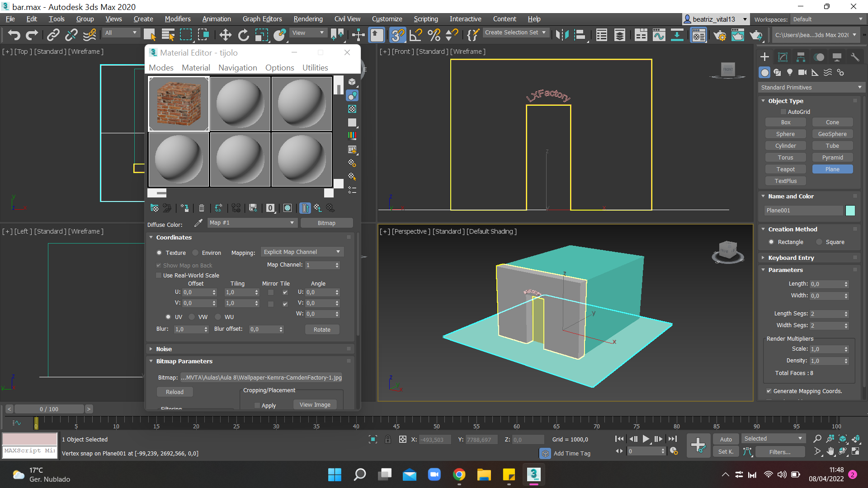Toggle the Material Editor backlight icon
868x488 pixels.
(x=352, y=96)
